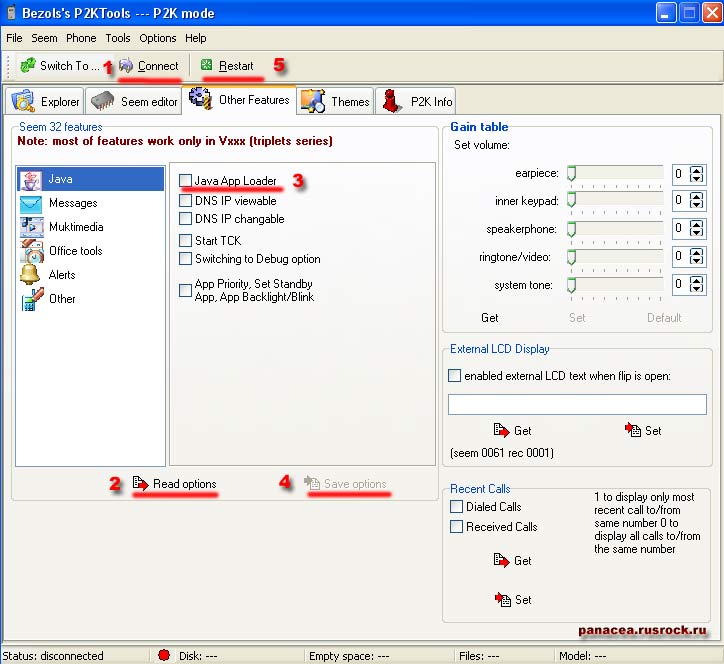Viewport: 724px width, 664px height.
Task: Click the Status: disconnected status text
Action: [x=53, y=656]
